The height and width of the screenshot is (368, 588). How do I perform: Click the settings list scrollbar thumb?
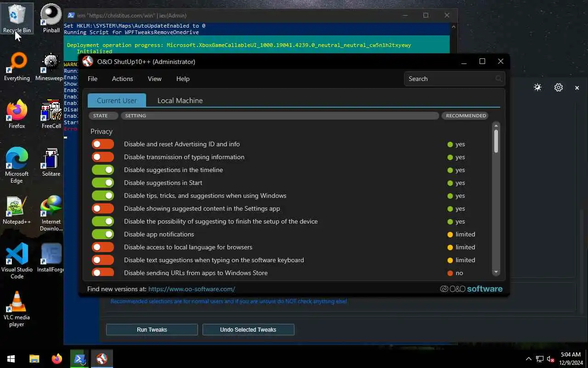click(496, 141)
